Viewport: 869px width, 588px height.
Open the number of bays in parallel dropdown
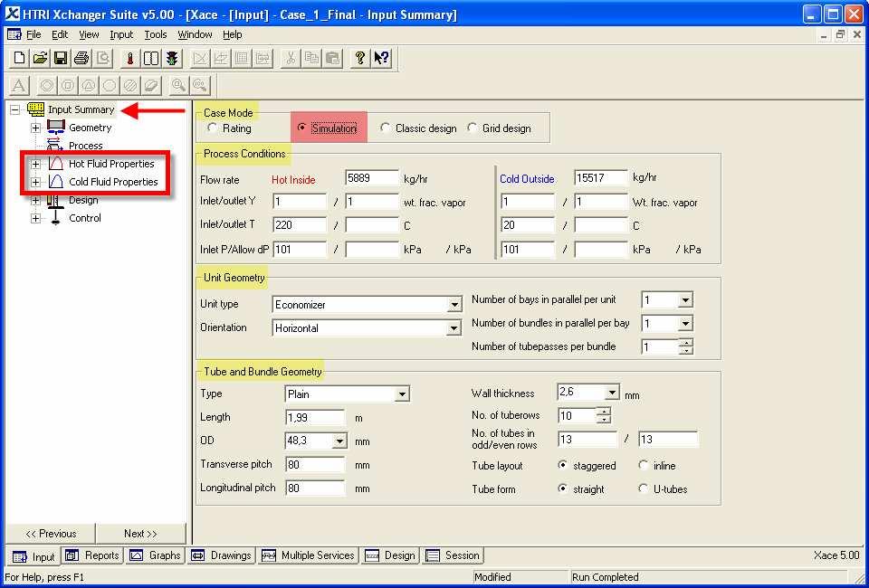click(x=685, y=300)
